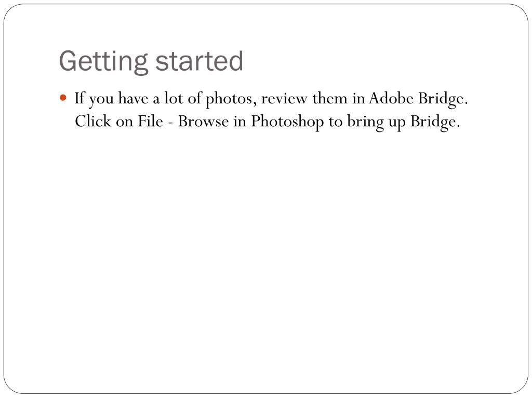The width and height of the screenshot is (532, 399).
Task: Click 'Bridge.' at end of first line
Action: (443, 99)
